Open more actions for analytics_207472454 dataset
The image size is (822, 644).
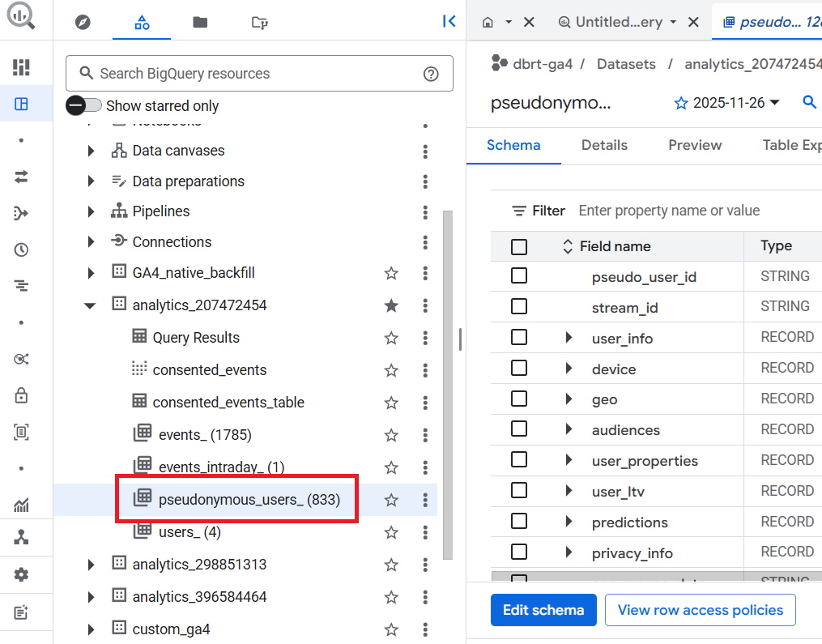click(425, 305)
